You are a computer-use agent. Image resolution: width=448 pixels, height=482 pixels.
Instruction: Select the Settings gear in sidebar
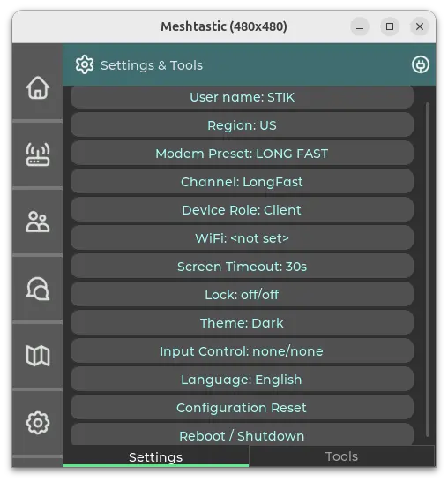click(37, 423)
